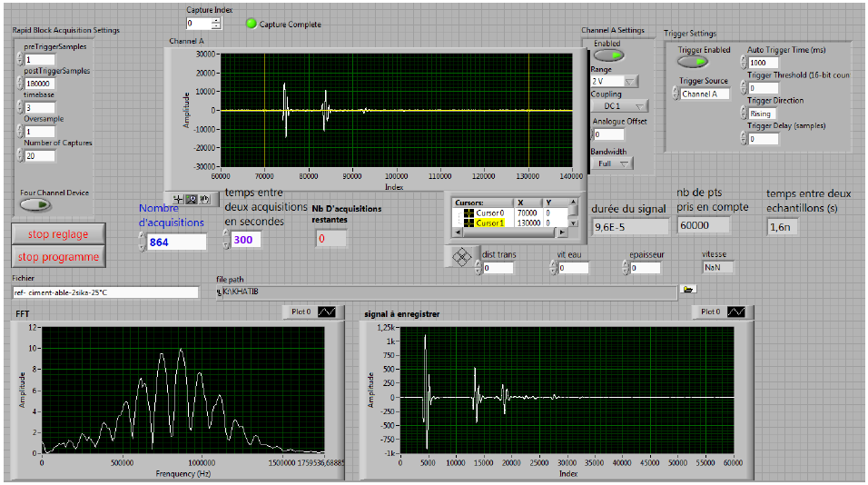Screen dimensions: 868x485
Task: Open the Range dropdown showing 2 V
Action: tap(615, 81)
